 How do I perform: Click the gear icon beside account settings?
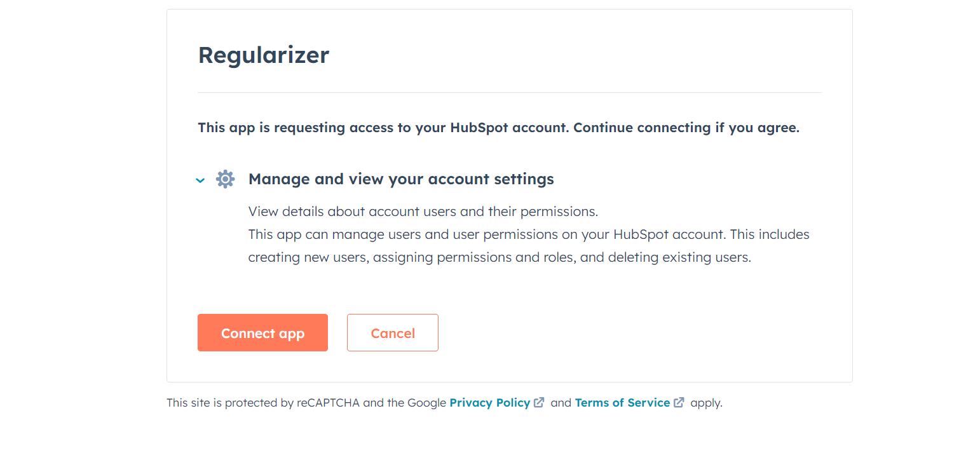225,179
